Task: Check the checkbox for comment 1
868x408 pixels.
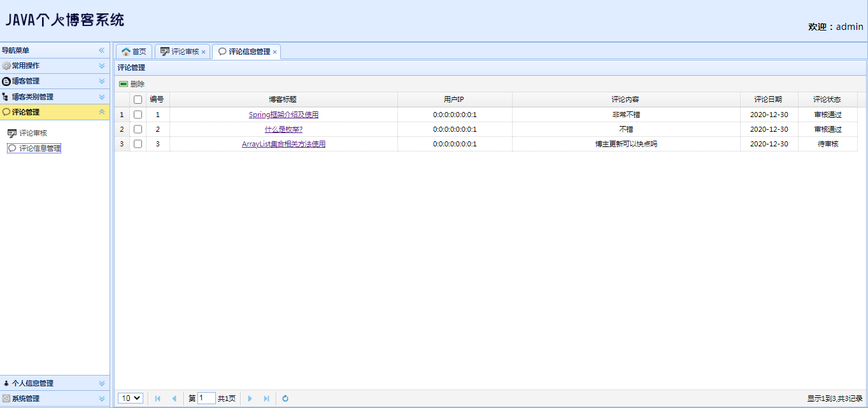Action: click(138, 115)
